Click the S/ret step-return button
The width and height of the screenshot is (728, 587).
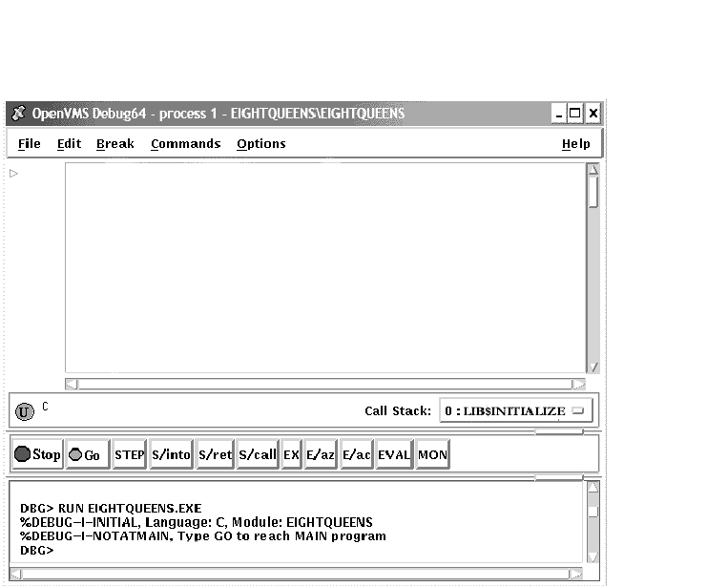(x=215, y=455)
